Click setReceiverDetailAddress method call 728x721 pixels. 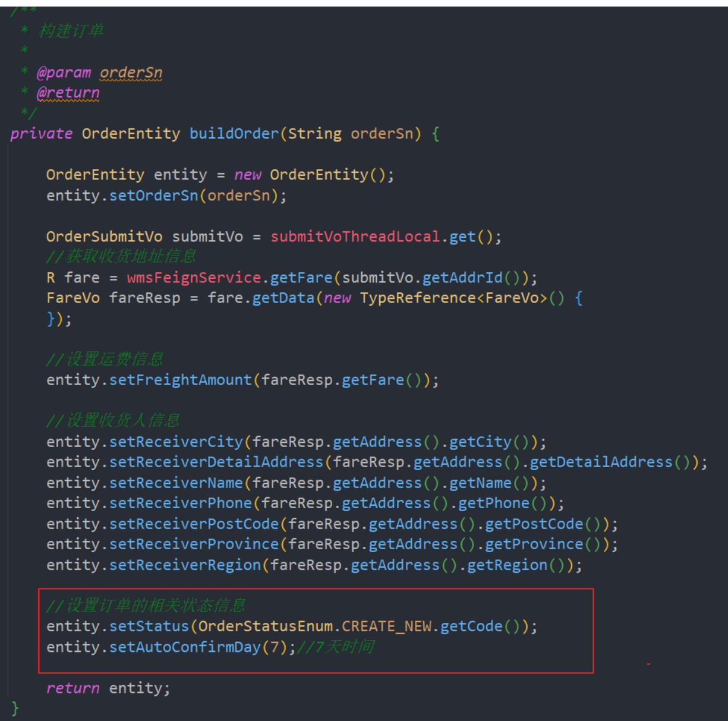pos(216,462)
